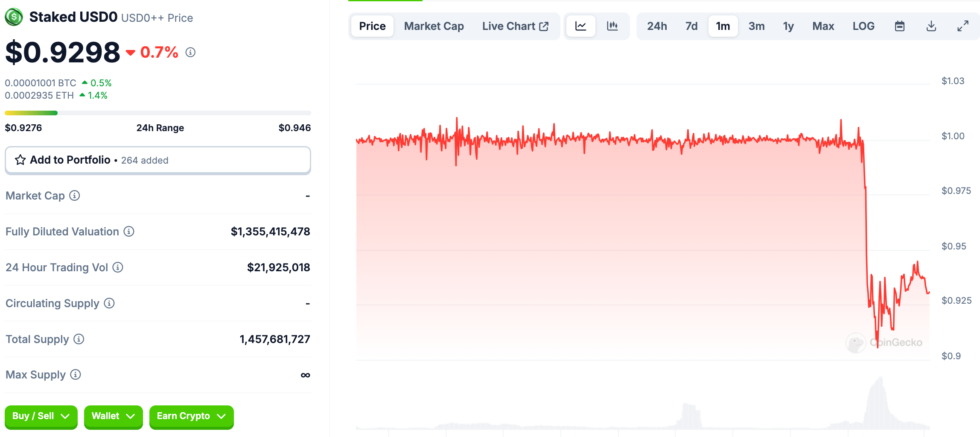Expand chart to fullscreen
This screenshot has width=980, height=437.
click(963, 26)
